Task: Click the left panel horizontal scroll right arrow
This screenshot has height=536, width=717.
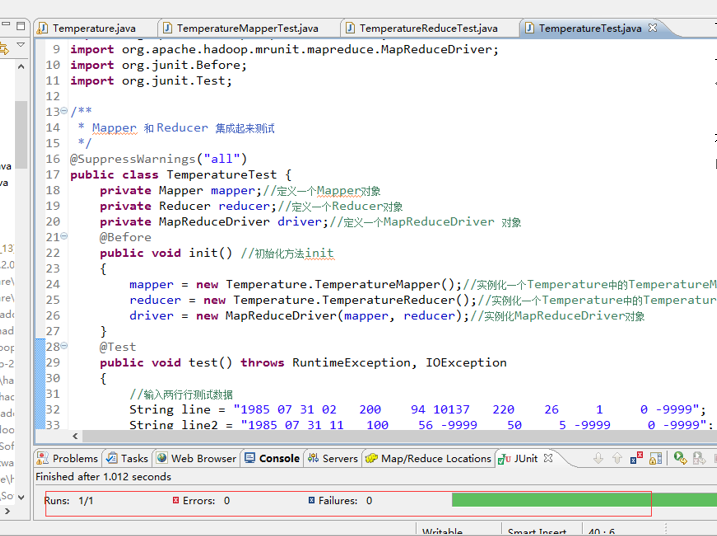Action: (6, 511)
